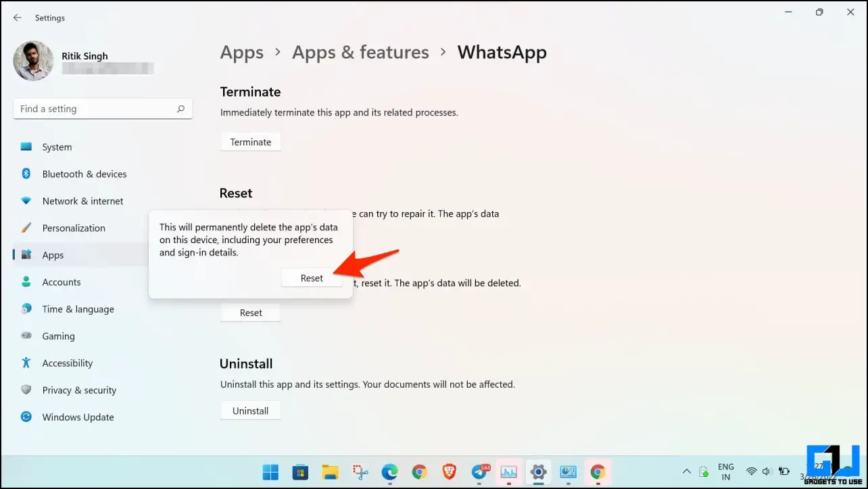Screen dimensions: 868x489
Task: Click the Uninstall button
Action: 251,411
